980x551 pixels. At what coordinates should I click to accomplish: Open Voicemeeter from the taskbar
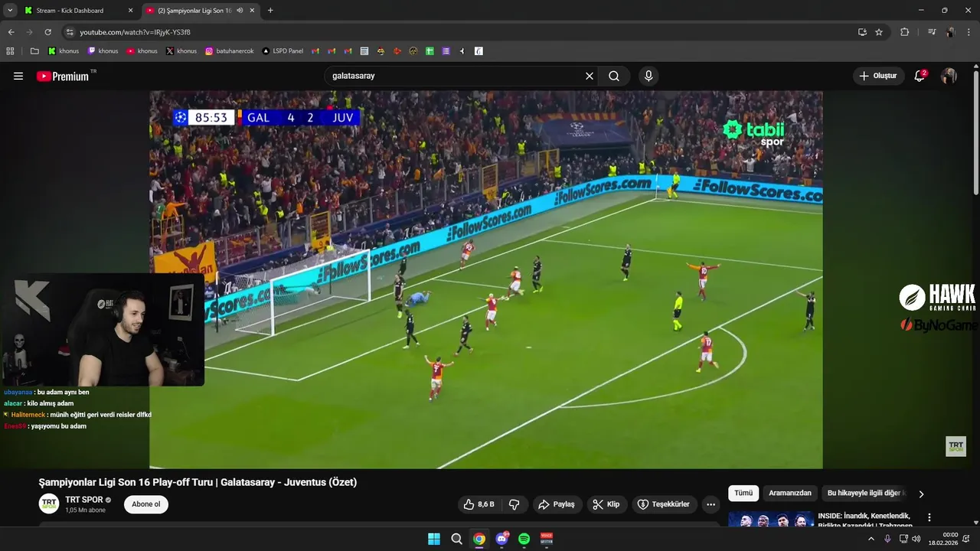(x=547, y=539)
